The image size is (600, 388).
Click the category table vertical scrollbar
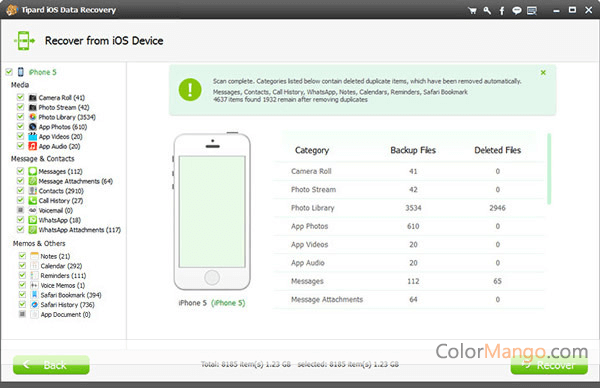click(549, 169)
